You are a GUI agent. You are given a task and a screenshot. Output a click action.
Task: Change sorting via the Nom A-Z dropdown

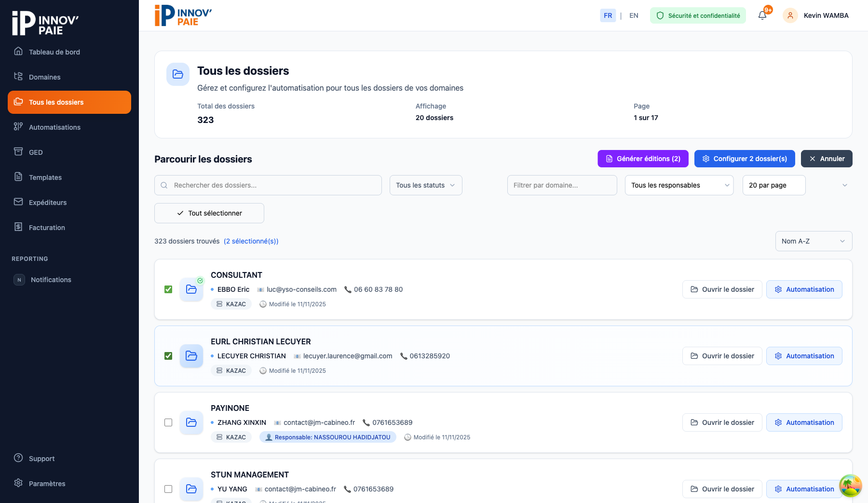(813, 241)
